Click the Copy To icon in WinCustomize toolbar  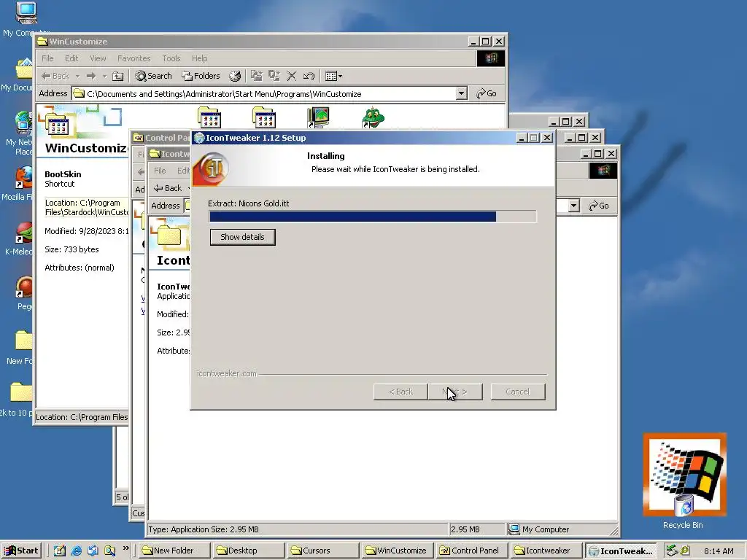(x=274, y=76)
